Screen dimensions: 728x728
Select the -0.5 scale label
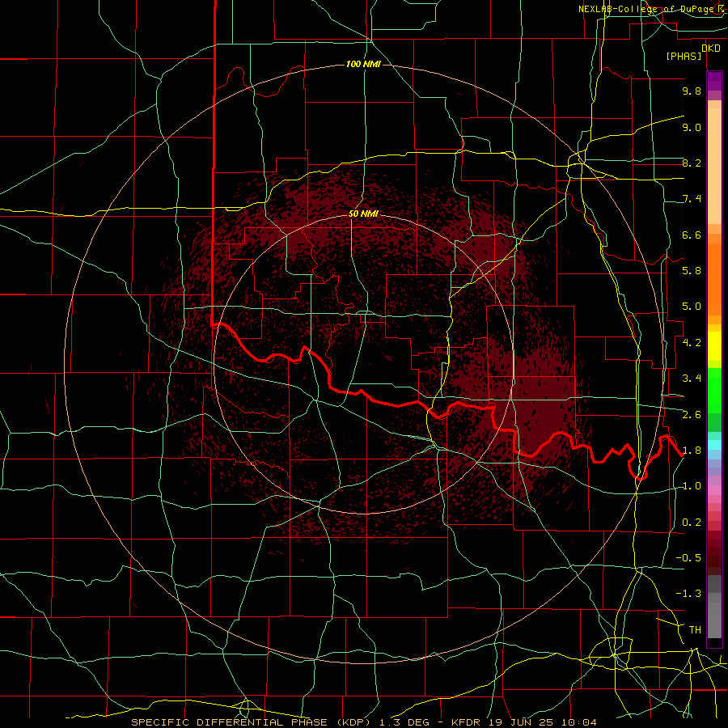tap(688, 558)
